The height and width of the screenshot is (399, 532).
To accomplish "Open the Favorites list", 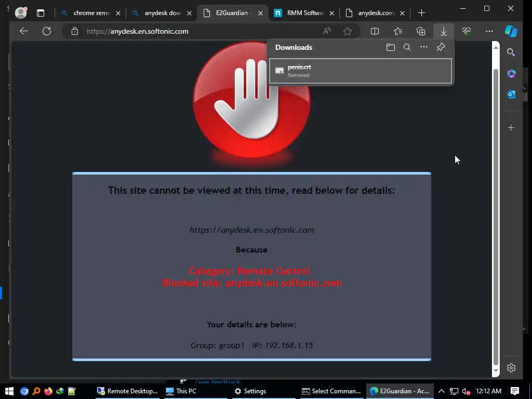I will (398, 31).
